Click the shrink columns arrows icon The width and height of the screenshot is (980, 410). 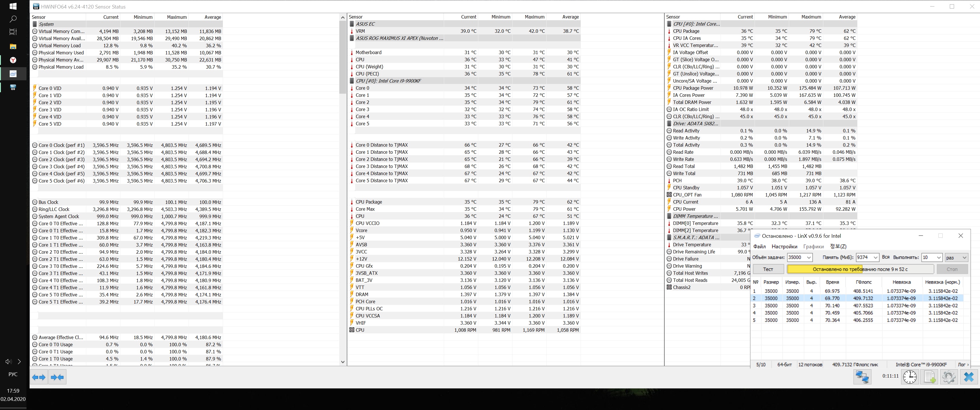click(58, 377)
